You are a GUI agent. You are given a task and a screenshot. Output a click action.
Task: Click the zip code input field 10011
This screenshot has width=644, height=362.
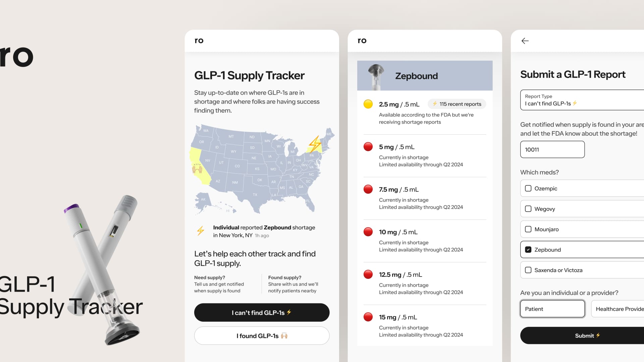click(x=552, y=149)
